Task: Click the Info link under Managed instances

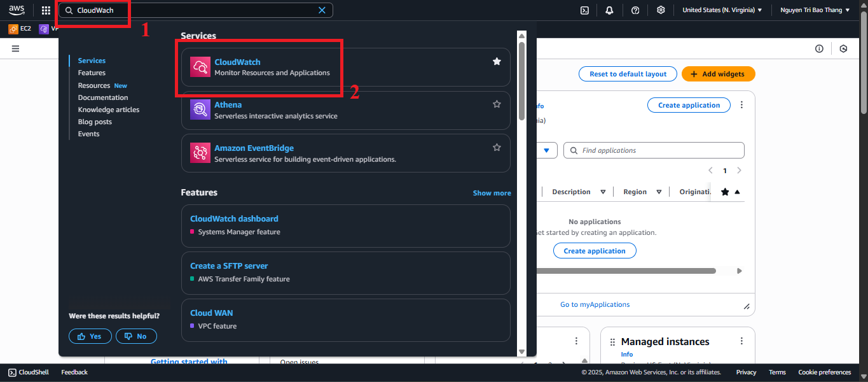Action: [627, 354]
